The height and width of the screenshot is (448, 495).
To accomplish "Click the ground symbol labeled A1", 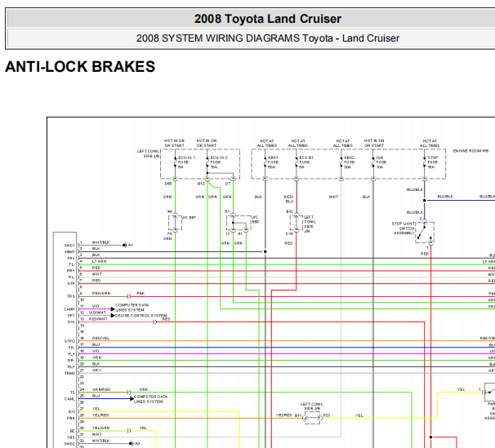I will [125, 245].
